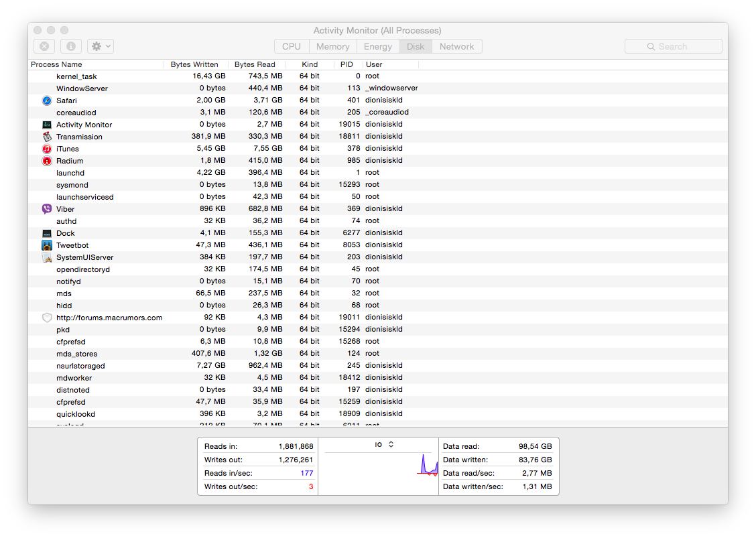Select the launchservicesd process row
This screenshot has width=756, height=538.
pyautogui.click(x=378, y=197)
